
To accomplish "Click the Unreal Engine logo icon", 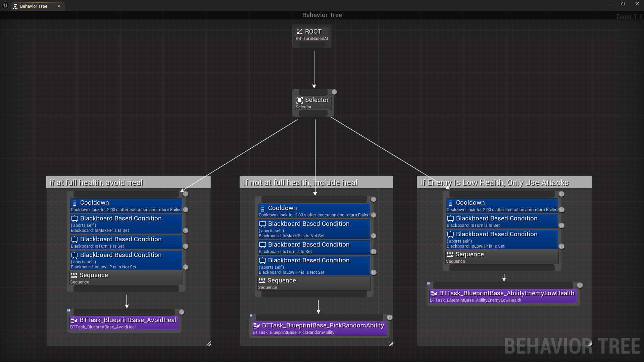I will [x=5, y=6].
